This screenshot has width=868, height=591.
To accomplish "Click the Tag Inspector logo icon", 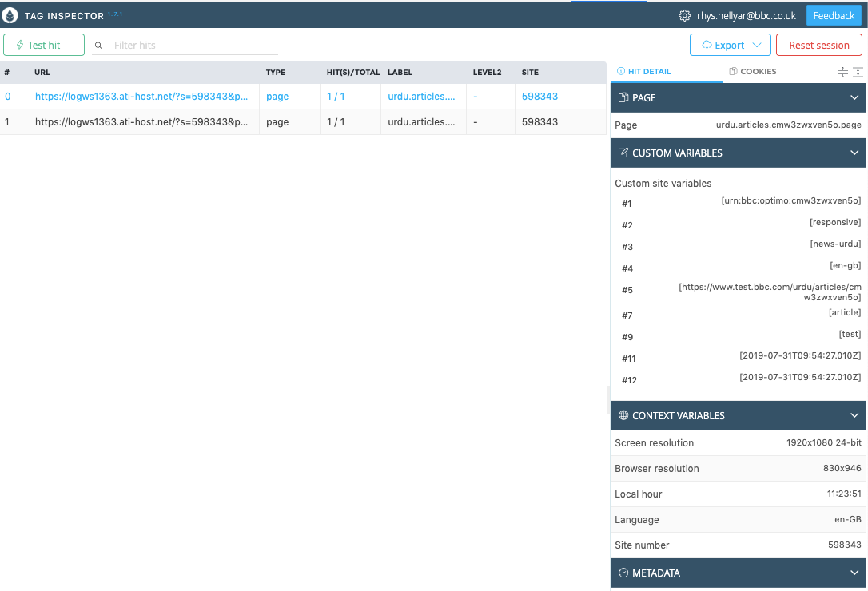I will tap(11, 15).
